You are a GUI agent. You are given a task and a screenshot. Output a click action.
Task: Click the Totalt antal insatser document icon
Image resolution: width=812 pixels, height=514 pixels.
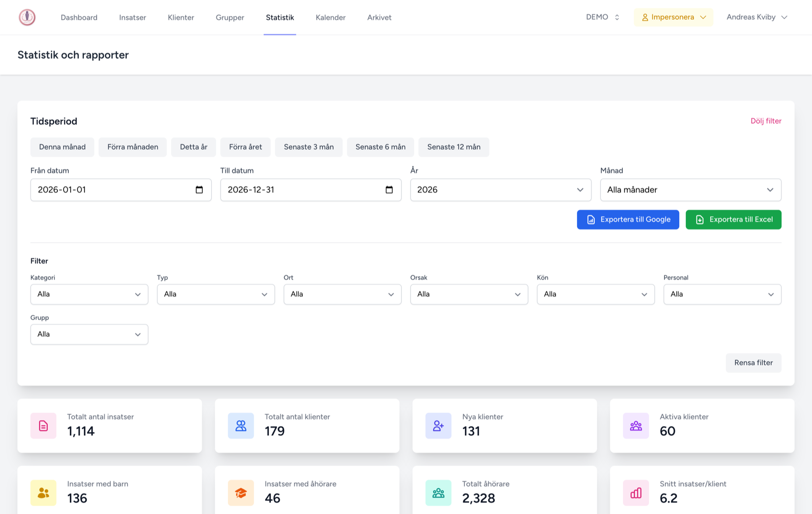click(43, 426)
